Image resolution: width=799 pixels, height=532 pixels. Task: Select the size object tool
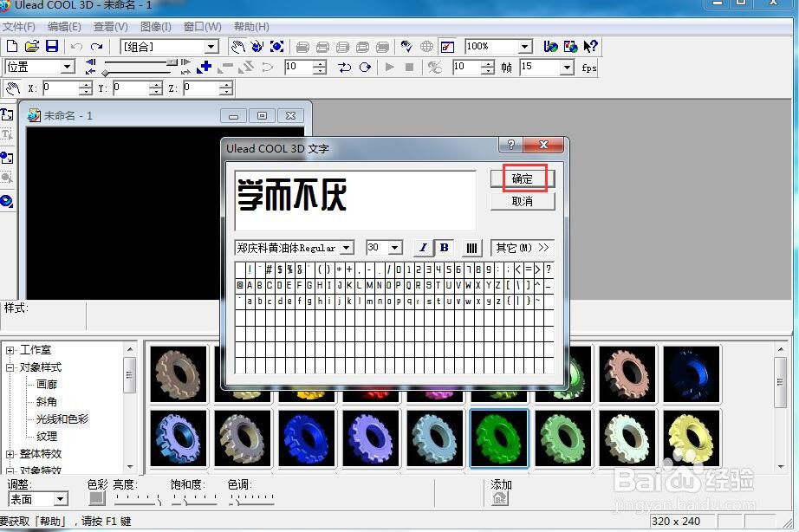click(276, 47)
